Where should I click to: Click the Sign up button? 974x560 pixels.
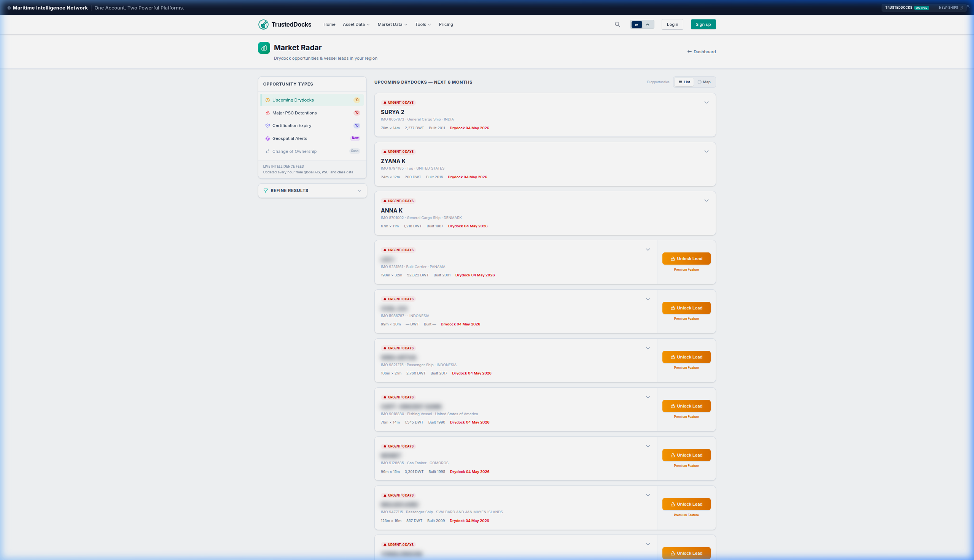[x=703, y=24]
